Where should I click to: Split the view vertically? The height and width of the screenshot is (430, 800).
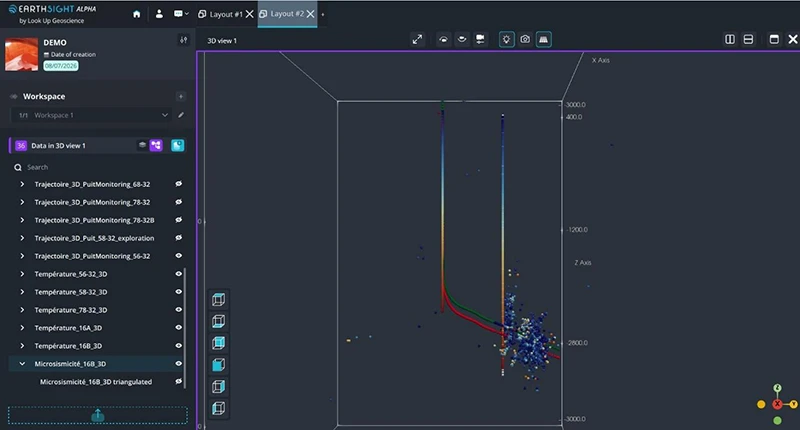(x=730, y=39)
